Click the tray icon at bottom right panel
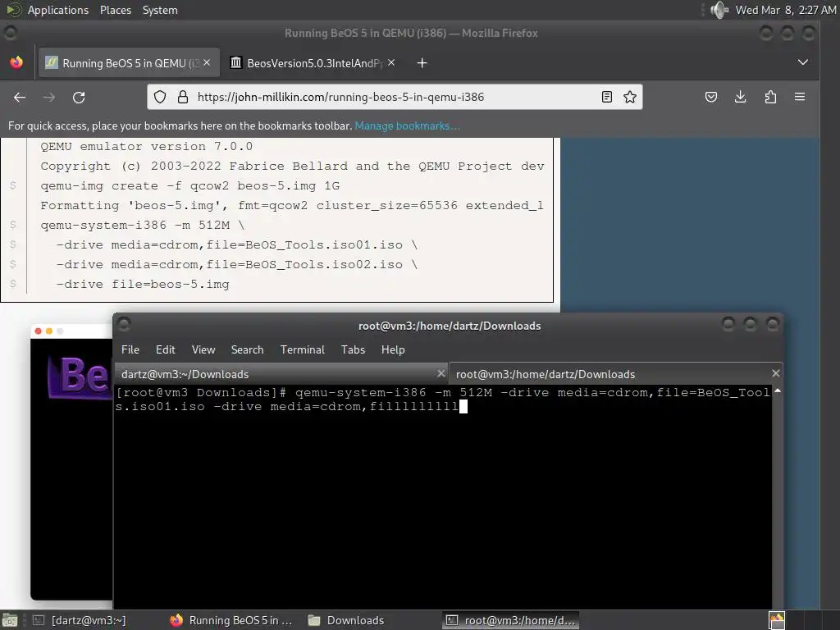 [777, 620]
